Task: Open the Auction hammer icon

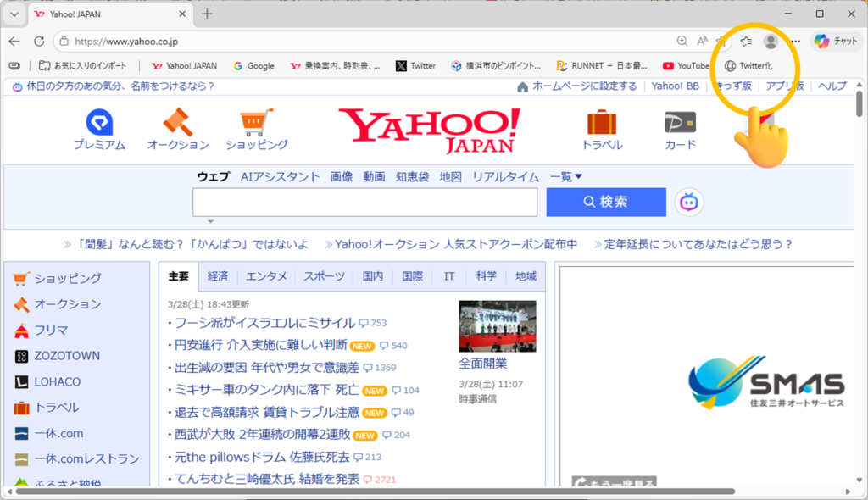Action: (178, 123)
